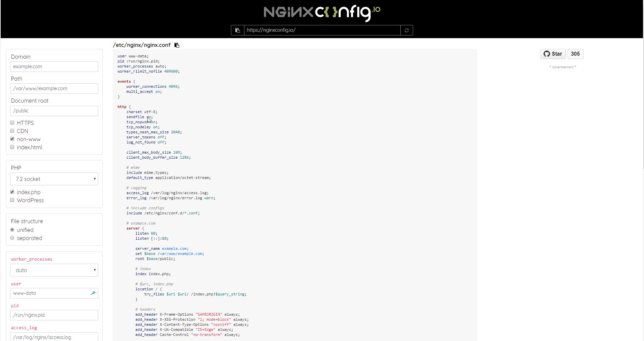Image resolution: width=644 pixels, height=341 pixels.
Task: Click the pid input field
Action: (54, 315)
